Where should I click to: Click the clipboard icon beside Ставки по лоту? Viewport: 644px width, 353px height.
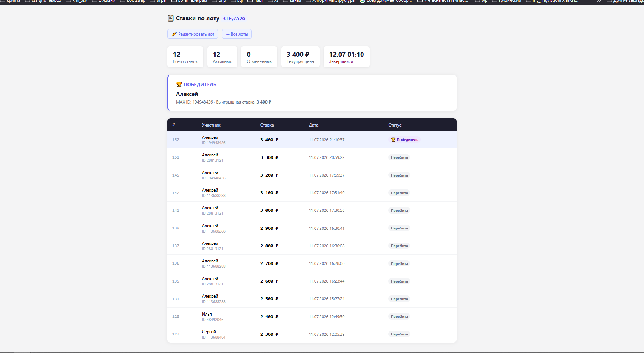click(171, 18)
